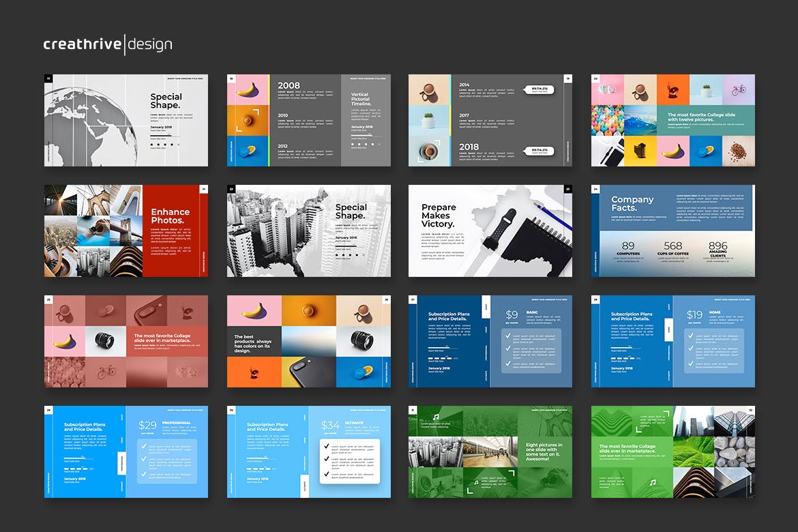Click the $29 price on the Professional slide
Viewport: 798px width, 532px height.
click(x=147, y=426)
